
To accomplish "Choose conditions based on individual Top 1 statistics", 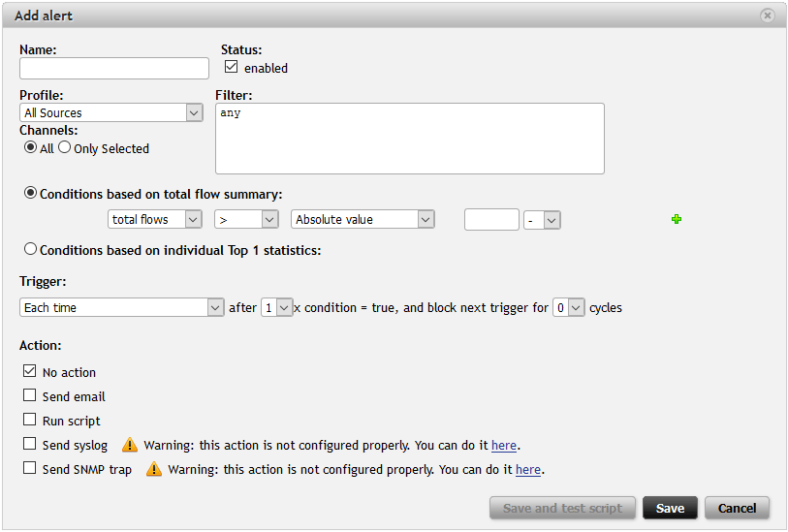I will [x=31, y=250].
